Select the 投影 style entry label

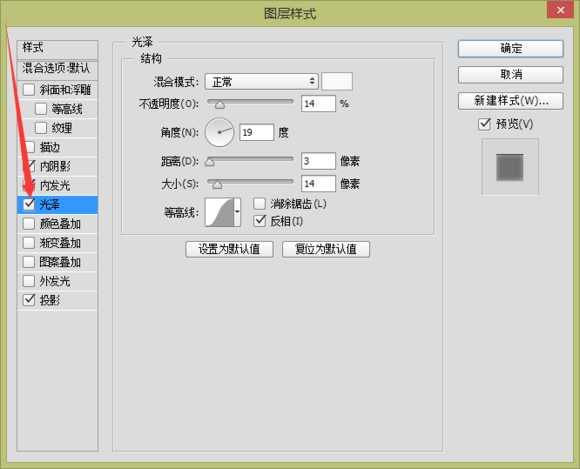pos(50,300)
